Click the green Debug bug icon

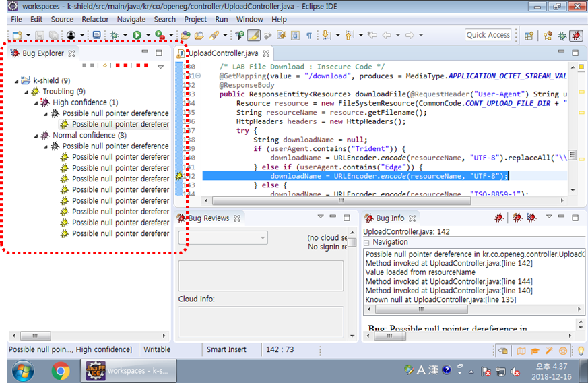[115, 35]
